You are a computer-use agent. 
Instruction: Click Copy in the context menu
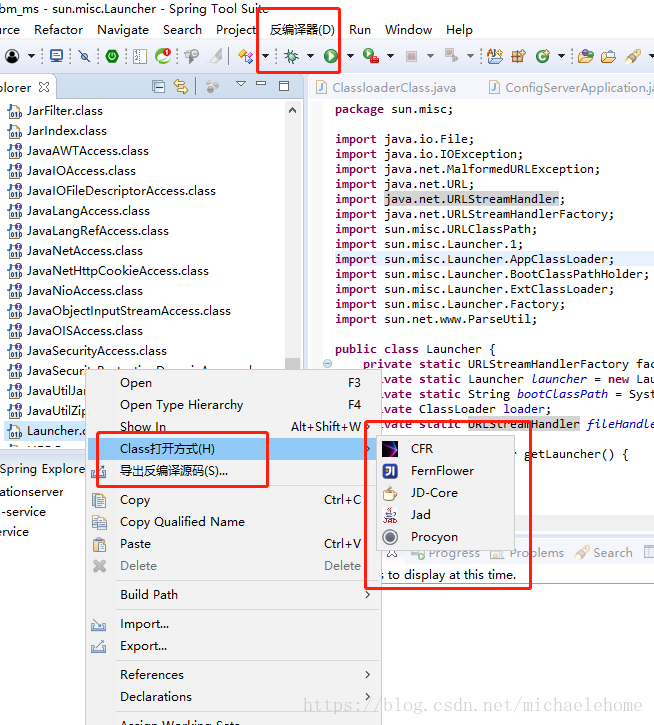click(234, 500)
